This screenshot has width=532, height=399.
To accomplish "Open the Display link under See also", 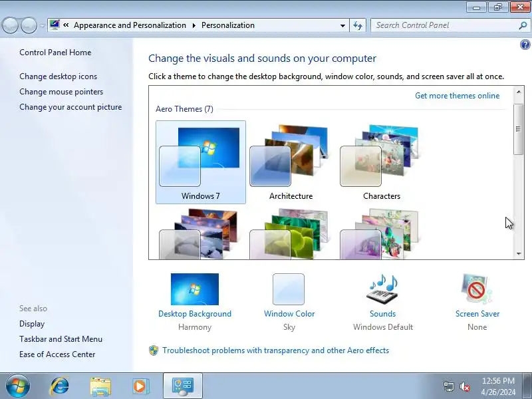I will click(x=32, y=324).
